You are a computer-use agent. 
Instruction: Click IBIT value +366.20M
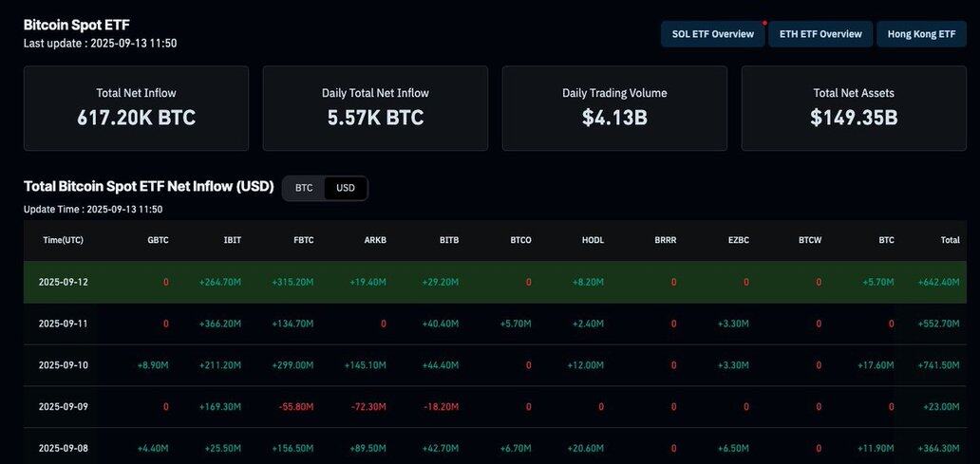click(220, 324)
